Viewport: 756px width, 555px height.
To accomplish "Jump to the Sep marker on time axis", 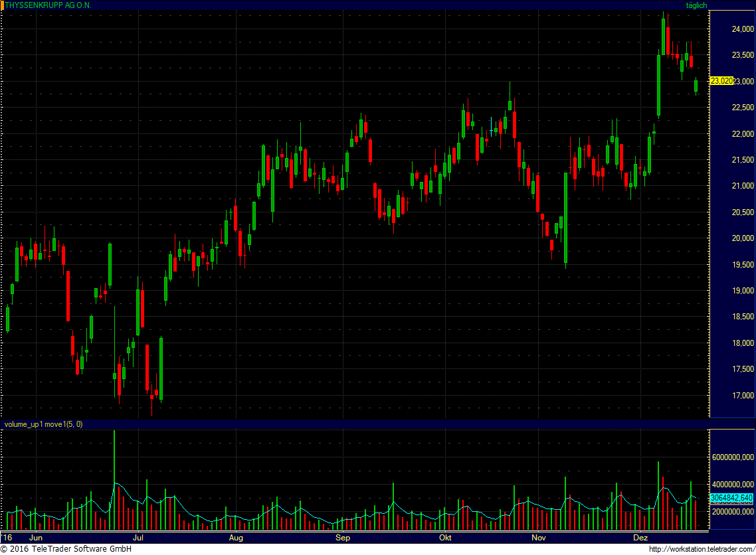I will (342, 538).
